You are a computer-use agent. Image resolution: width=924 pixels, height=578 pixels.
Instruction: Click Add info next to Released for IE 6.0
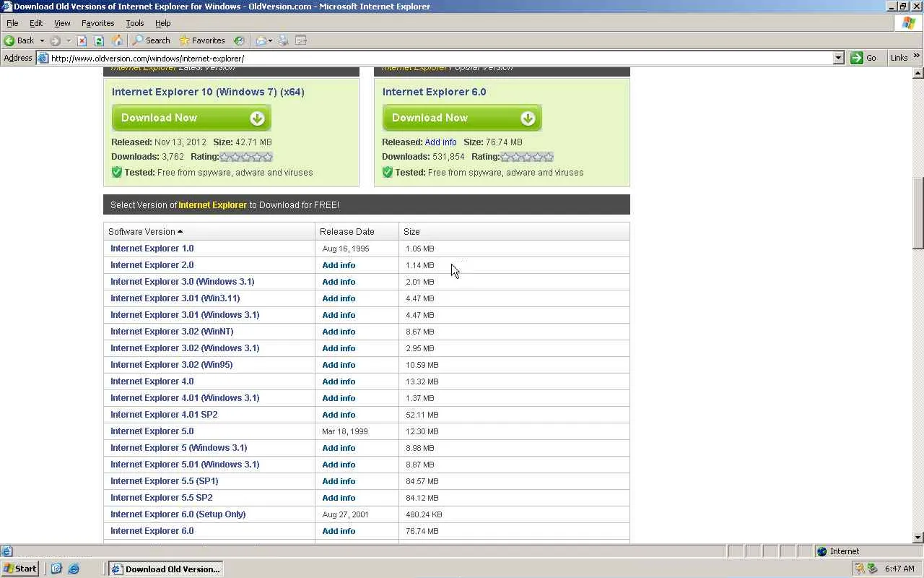point(440,142)
